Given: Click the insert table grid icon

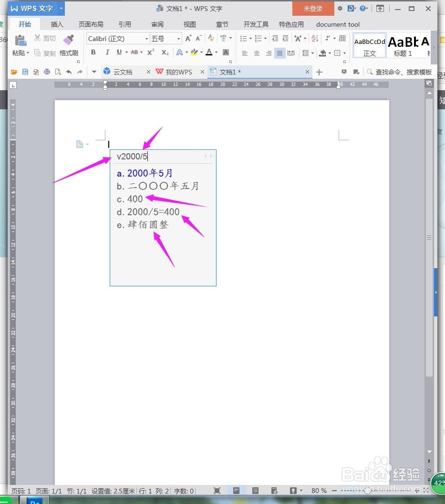Looking at the screenshot, I should [x=342, y=38].
